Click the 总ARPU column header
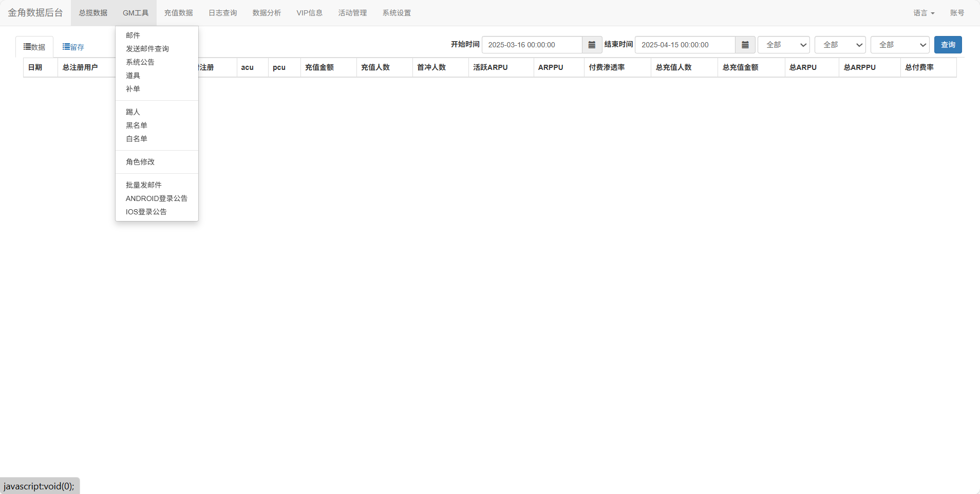This screenshot has width=980, height=494. tap(812, 67)
